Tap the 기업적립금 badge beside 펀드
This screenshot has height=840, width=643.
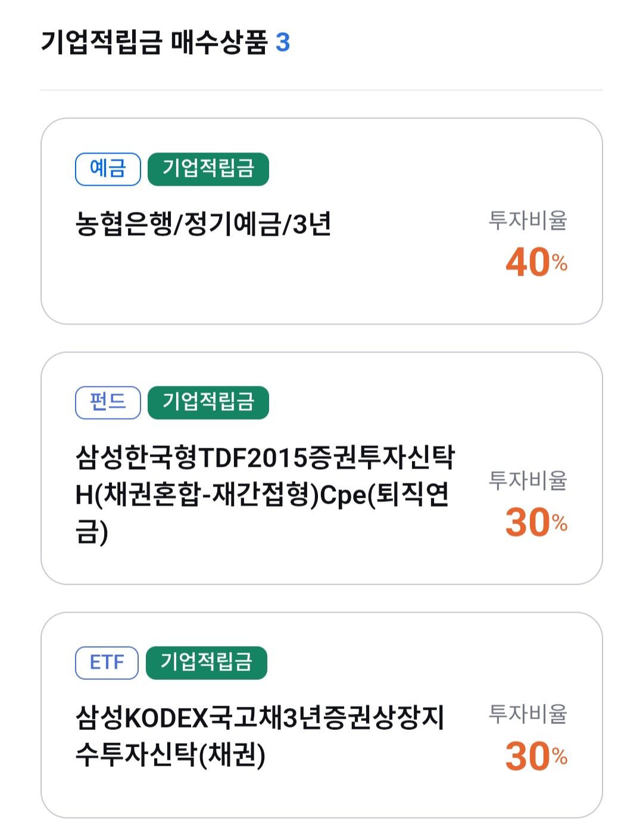pyautogui.click(x=208, y=402)
